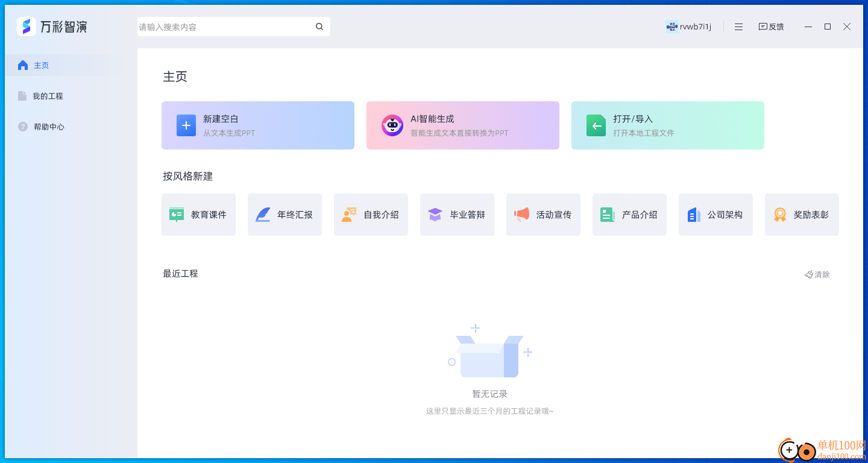Image resolution: width=868 pixels, height=463 pixels.
Task: Choose the 年终汇报 style
Action: coord(285,215)
